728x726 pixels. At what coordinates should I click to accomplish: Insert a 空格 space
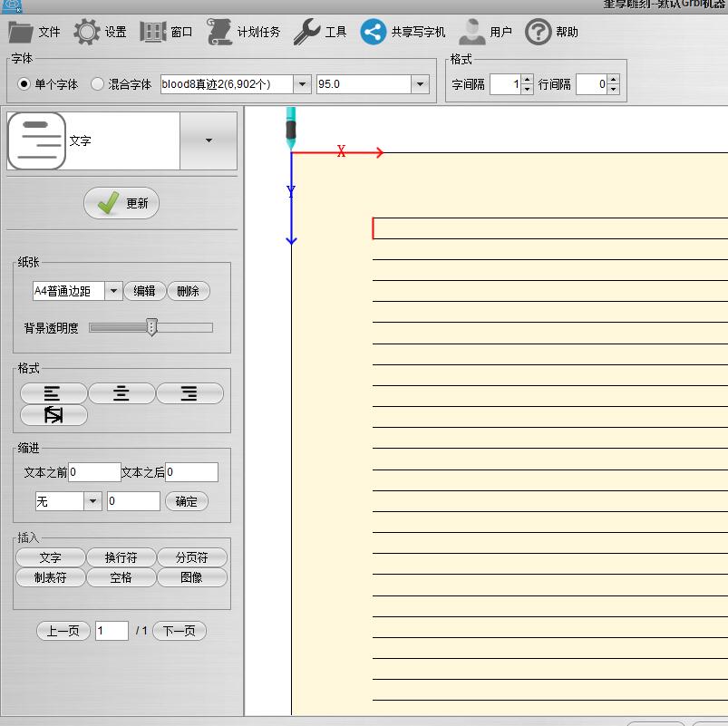(x=121, y=577)
